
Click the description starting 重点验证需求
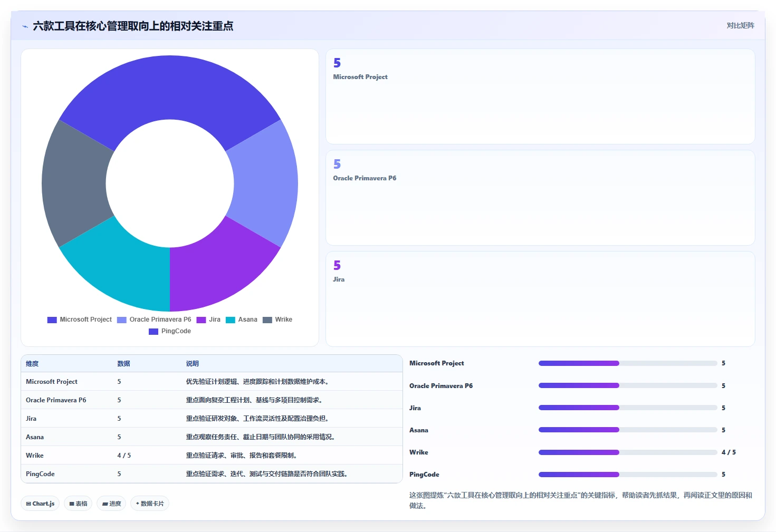(267, 474)
